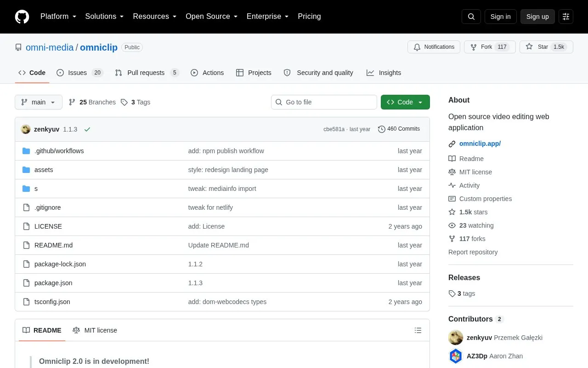
Task: Switch to the Pull requests tab
Action: click(147, 73)
